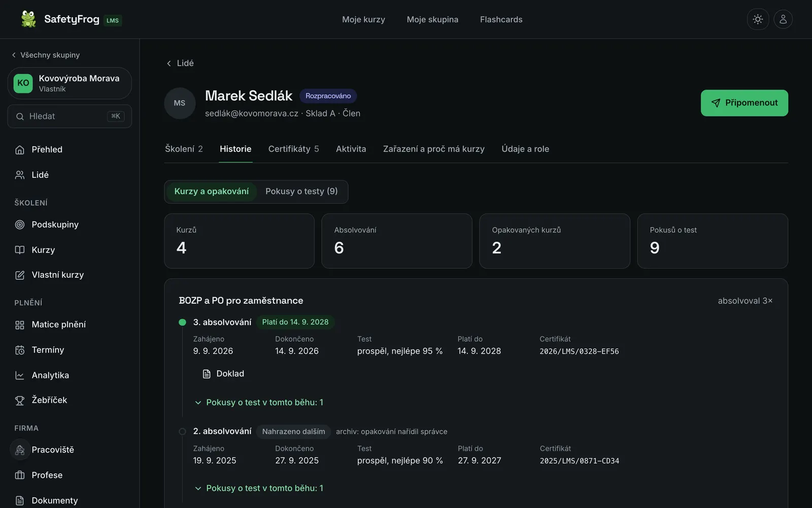Screen dimensions: 812x508
Task: Go back to Všechny skupiny
Action: point(46,55)
